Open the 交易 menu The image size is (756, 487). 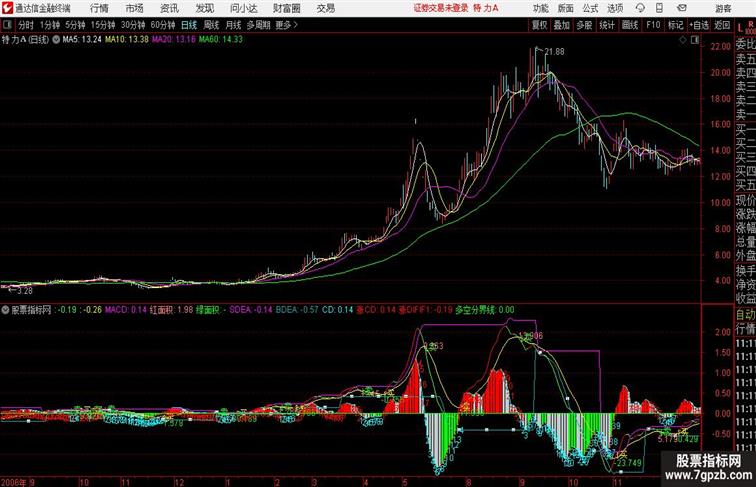(x=326, y=8)
